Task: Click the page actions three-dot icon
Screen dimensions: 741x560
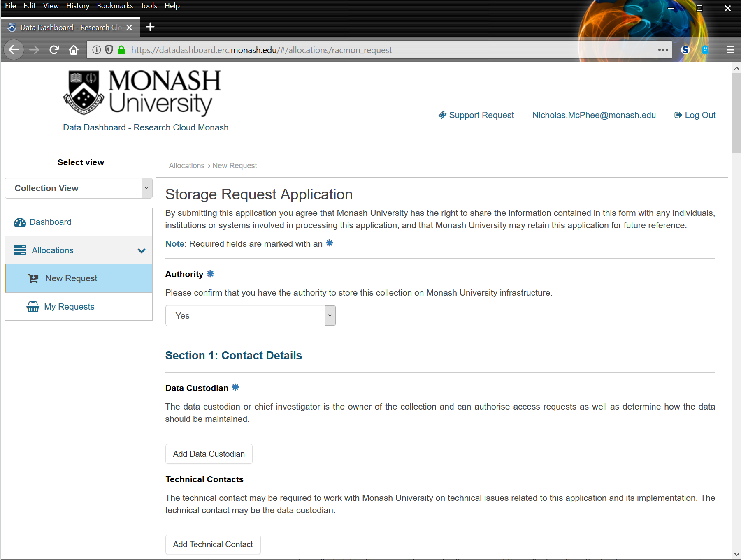Action: coord(663,50)
